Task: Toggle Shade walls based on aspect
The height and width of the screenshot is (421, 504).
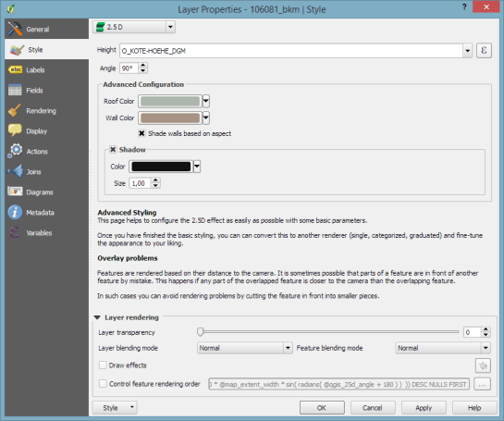Action: (x=141, y=133)
